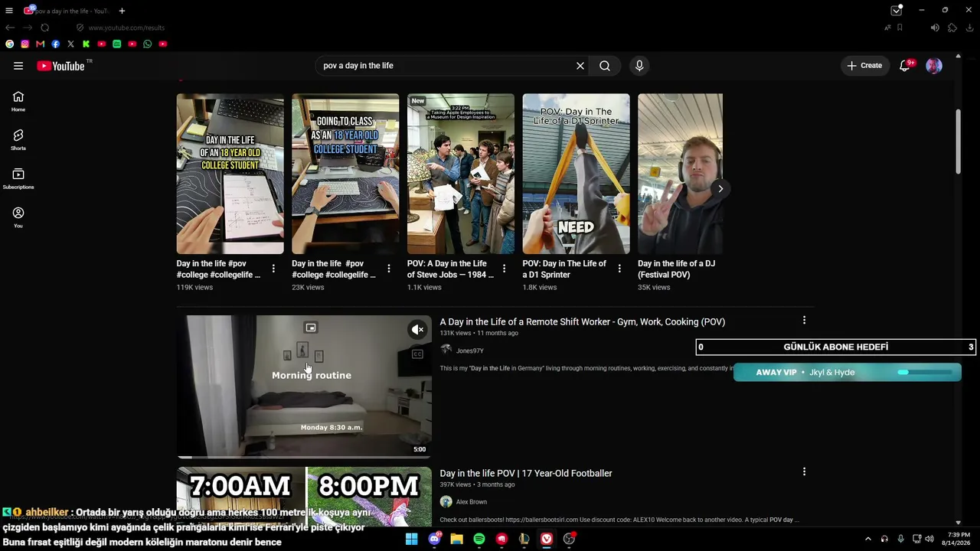Screen dimensions: 980x551
Task: Show next Shorts with the right arrow
Action: 720,188
